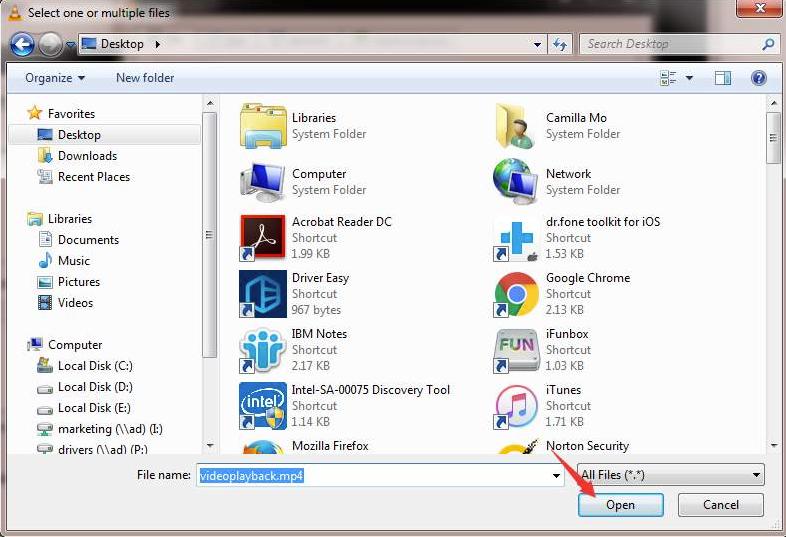Expand the File name dropdown arrow
Image resolution: width=786 pixels, height=537 pixels.
tap(556, 475)
